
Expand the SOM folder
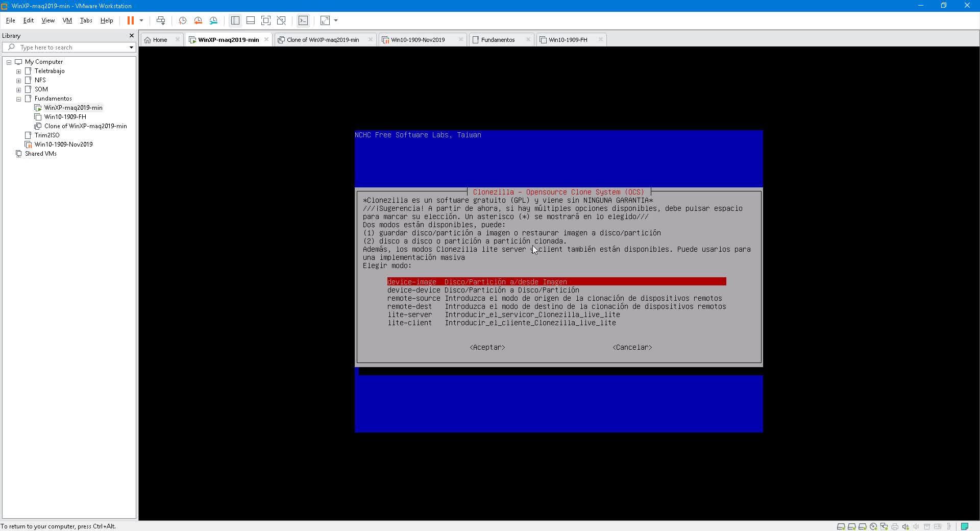pos(19,90)
